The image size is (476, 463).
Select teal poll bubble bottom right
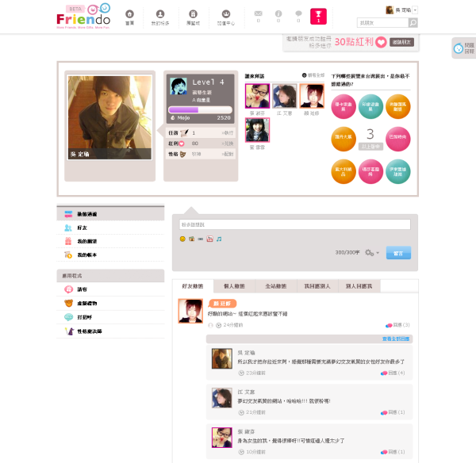[x=398, y=171]
